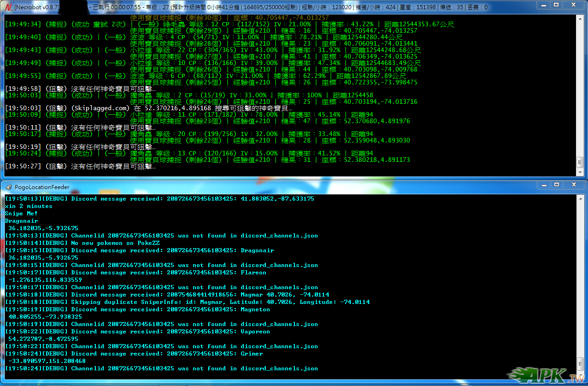Click the [19:50:22] Channelid not found line
588x386 pixels.
click(161, 346)
